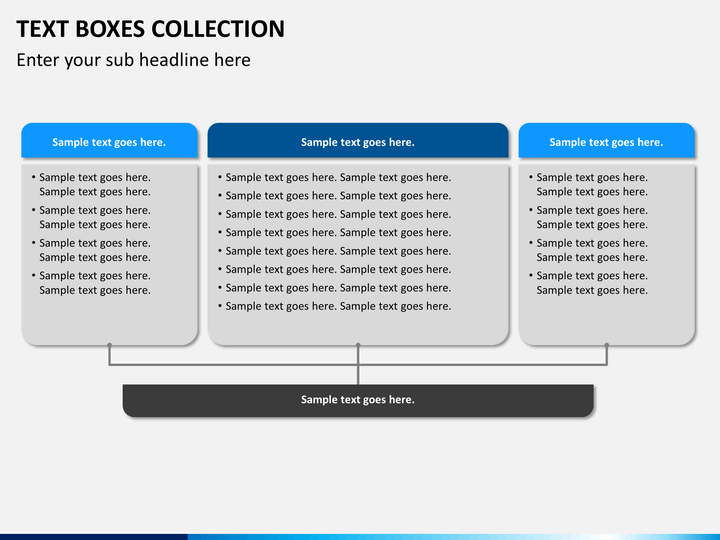The image size is (720, 540).
Task: Select the first bullet in the right gray box
Action: (x=588, y=185)
